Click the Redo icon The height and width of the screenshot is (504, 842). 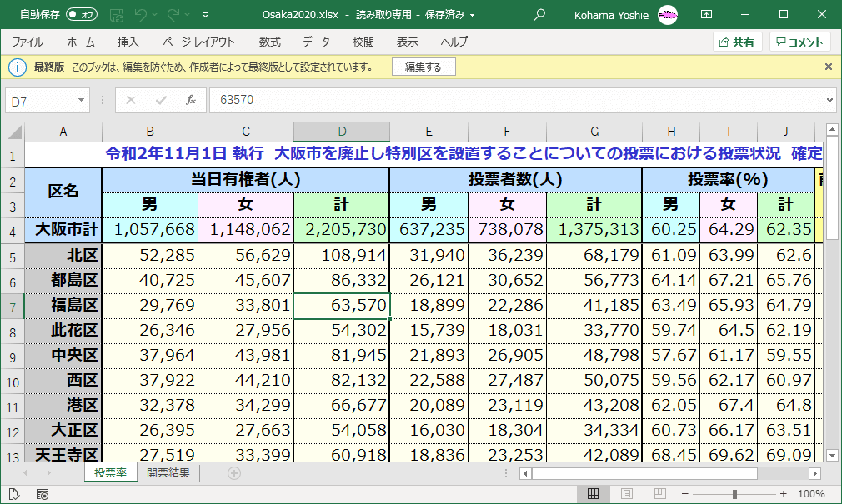coord(173,14)
